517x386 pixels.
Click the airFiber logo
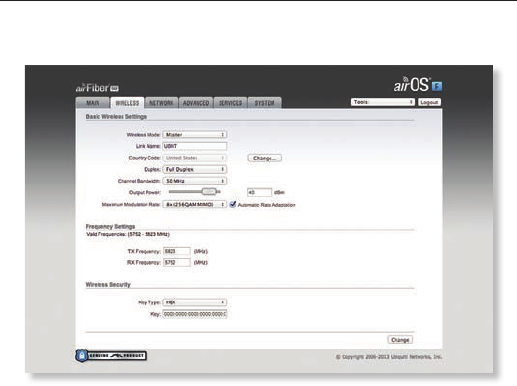pyautogui.click(x=97, y=88)
